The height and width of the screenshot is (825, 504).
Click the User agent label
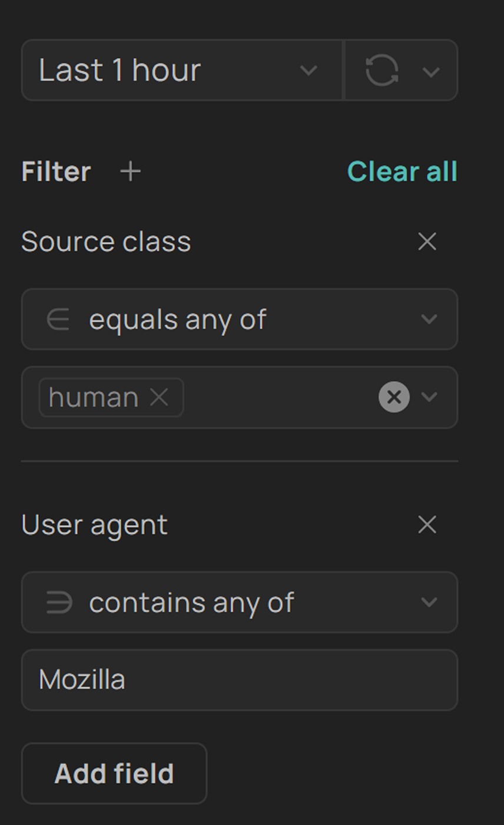pyautogui.click(x=94, y=524)
